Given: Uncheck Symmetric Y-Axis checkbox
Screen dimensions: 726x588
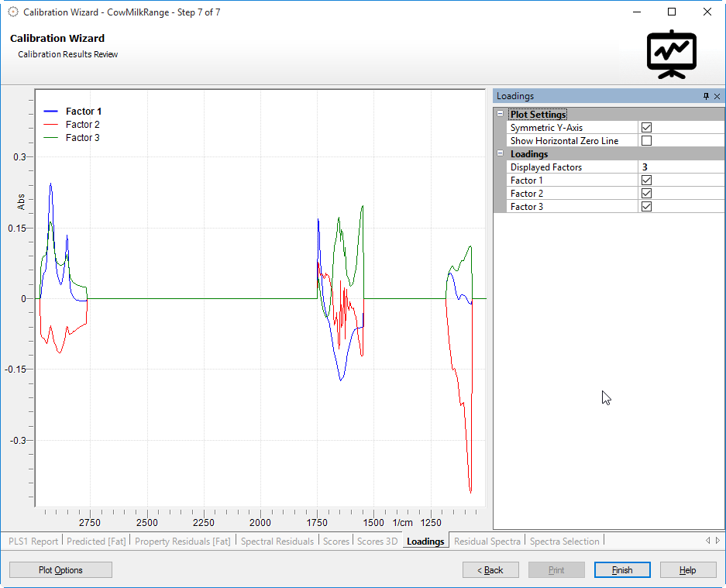Looking at the screenshot, I should click(646, 128).
